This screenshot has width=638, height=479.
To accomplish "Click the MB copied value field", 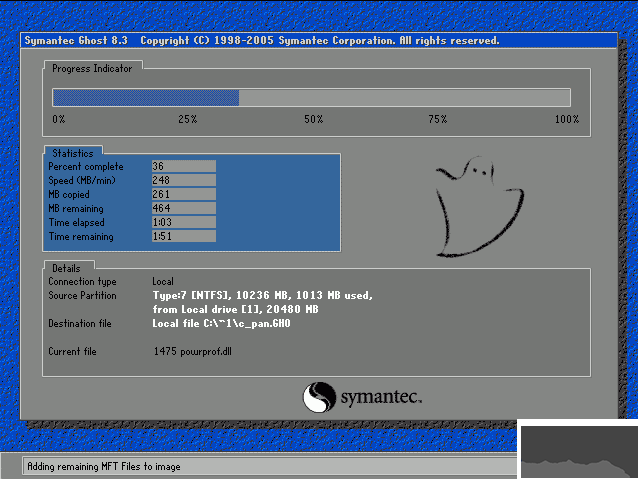I will (x=184, y=194).
